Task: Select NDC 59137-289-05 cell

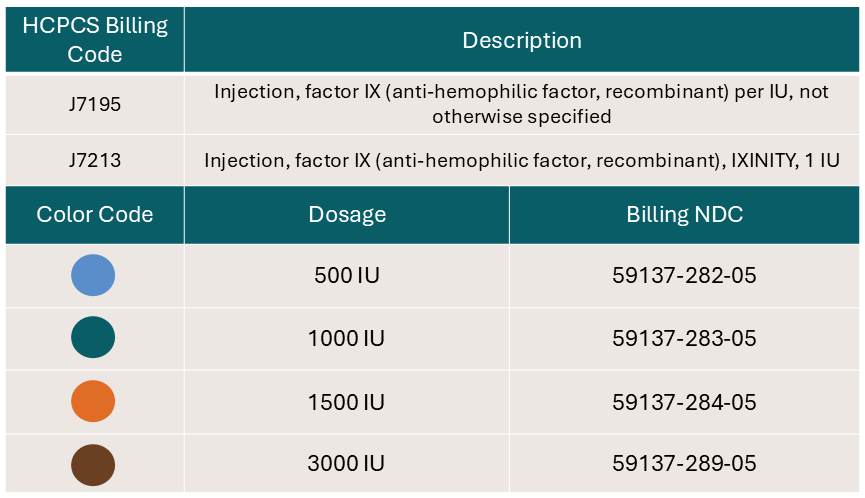Action: pyautogui.click(x=685, y=463)
